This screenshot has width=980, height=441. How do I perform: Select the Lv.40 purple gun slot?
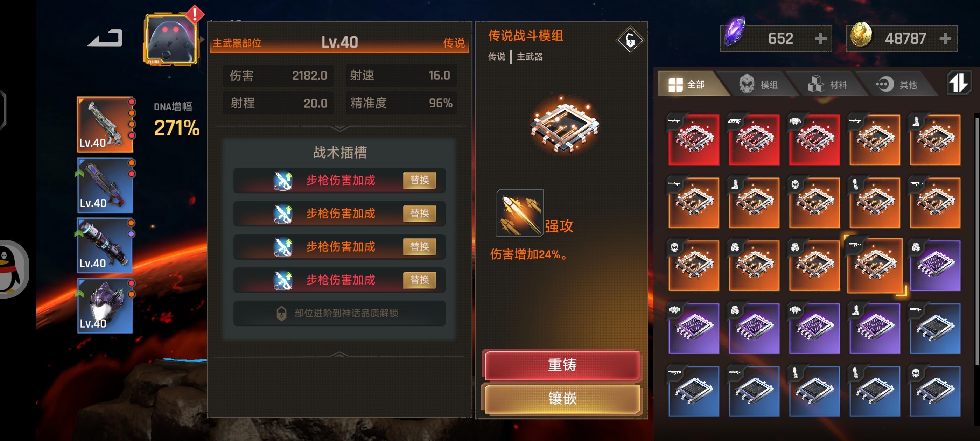click(x=105, y=185)
